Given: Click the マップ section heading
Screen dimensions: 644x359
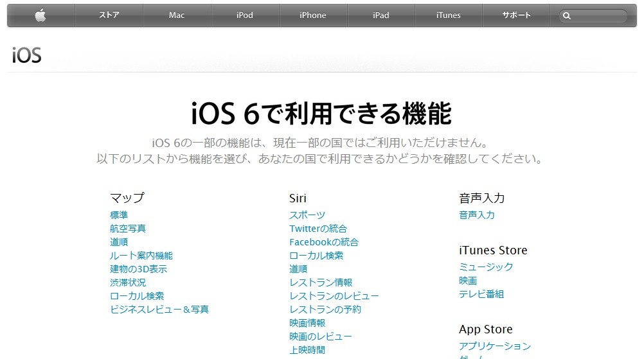Looking at the screenshot, I should tap(127, 198).
